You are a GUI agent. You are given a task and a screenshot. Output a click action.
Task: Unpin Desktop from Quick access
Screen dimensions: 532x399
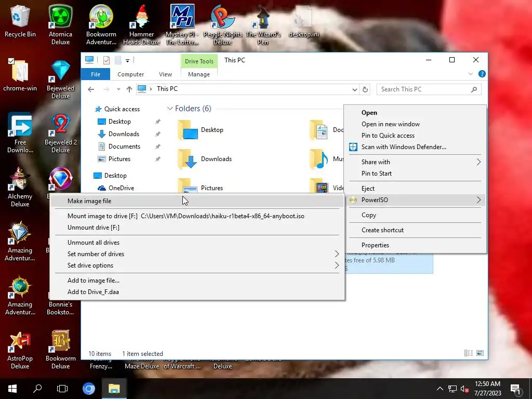[x=158, y=122]
